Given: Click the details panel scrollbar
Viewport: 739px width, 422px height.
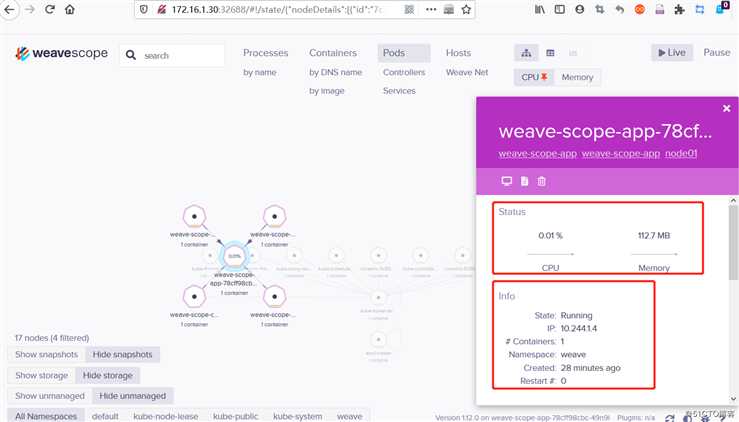Looking at the screenshot, I should (733, 242).
